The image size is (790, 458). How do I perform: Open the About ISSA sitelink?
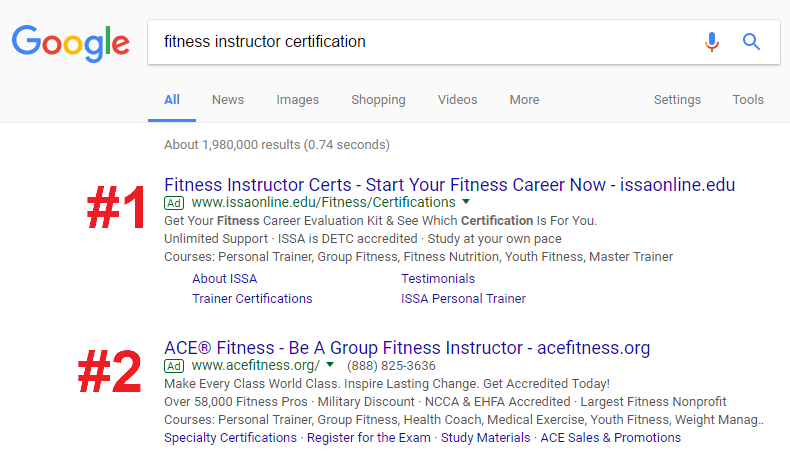[x=224, y=279]
